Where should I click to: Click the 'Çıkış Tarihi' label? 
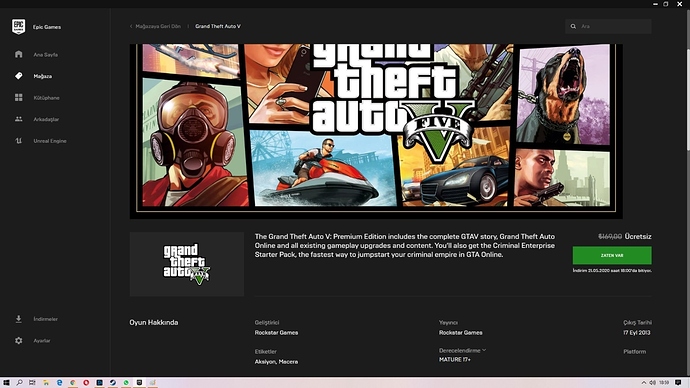[637, 322]
